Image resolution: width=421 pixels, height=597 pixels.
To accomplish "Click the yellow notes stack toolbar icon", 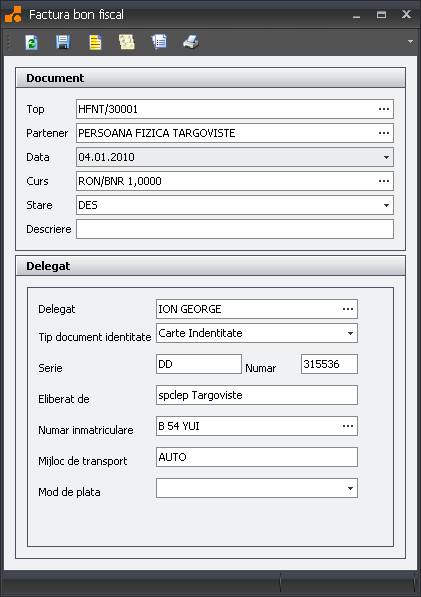I will coord(127,42).
